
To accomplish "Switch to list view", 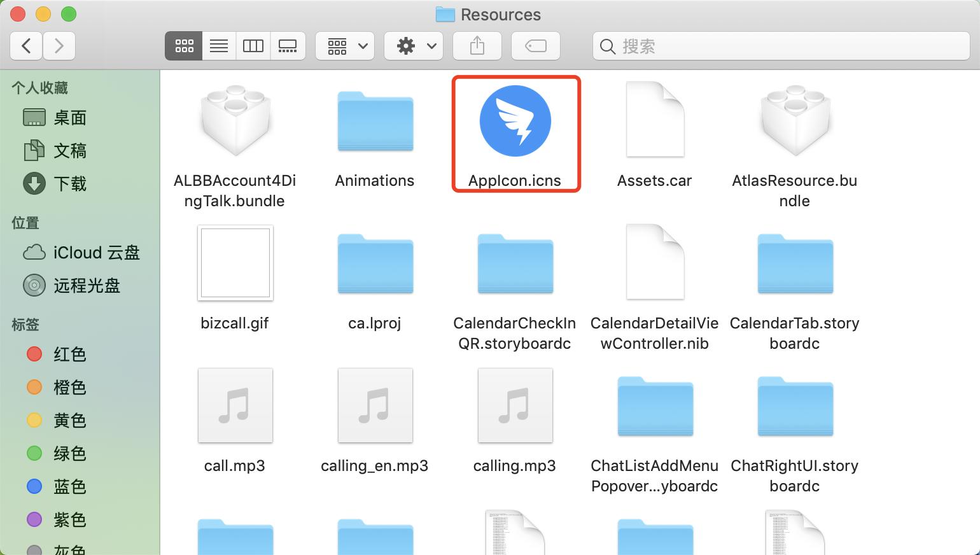I will pos(219,46).
